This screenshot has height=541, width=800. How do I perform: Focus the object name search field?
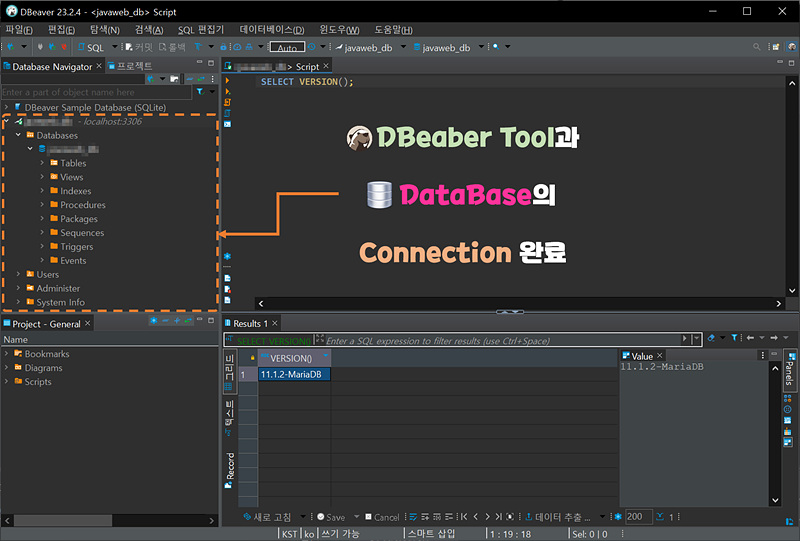97,92
